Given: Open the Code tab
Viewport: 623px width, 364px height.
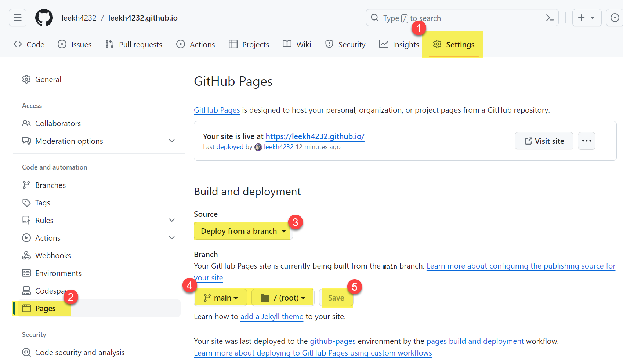Looking at the screenshot, I should coord(29,44).
